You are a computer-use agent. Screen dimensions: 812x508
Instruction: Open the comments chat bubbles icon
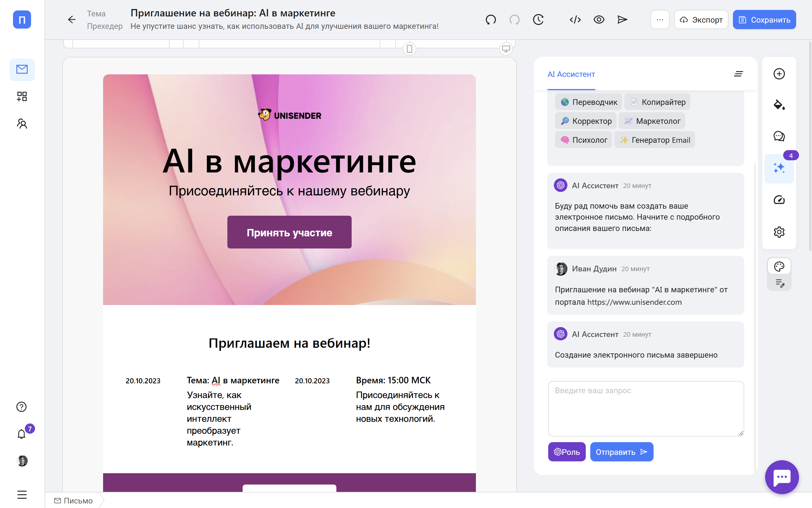click(x=779, y=137)
